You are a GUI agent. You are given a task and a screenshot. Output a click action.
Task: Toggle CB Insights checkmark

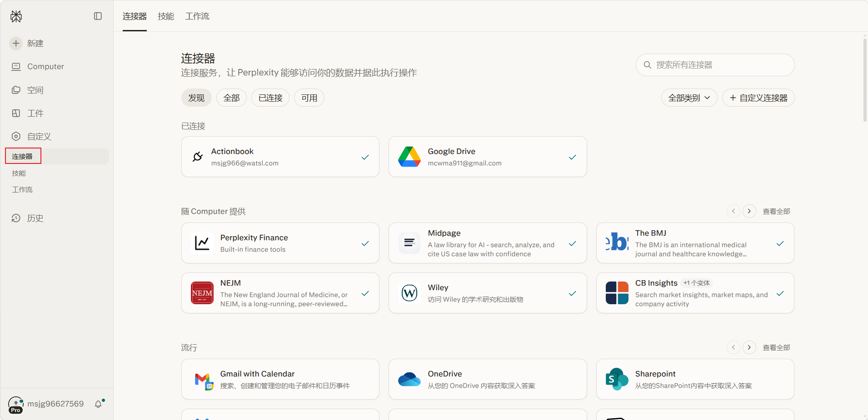tap(780, 293)
